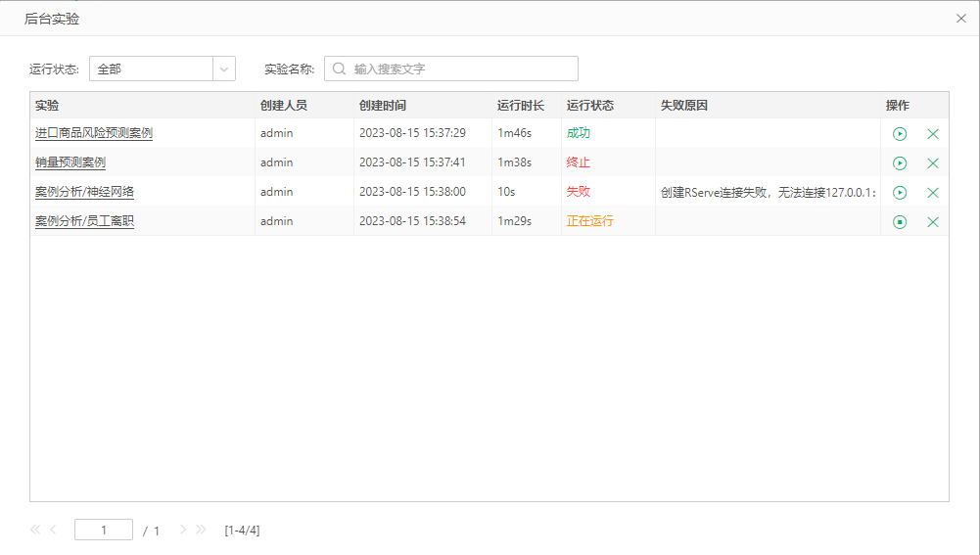
Task: Open 案例分析/员工离职 experiment link
Action: 84,221
